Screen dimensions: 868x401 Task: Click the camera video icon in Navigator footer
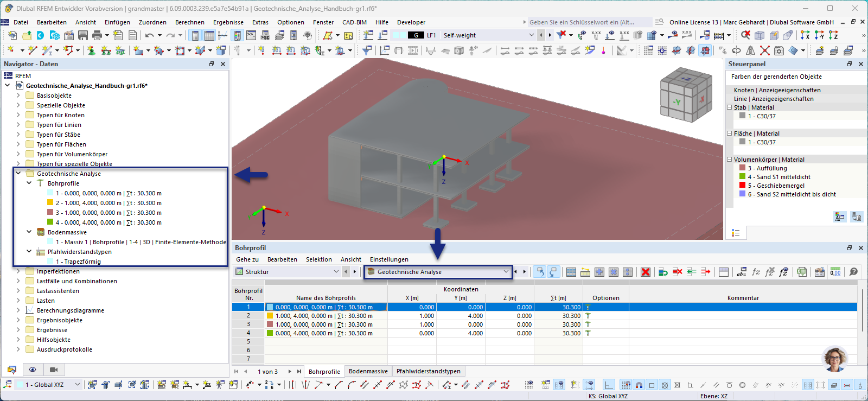click(x=54, y=370)
